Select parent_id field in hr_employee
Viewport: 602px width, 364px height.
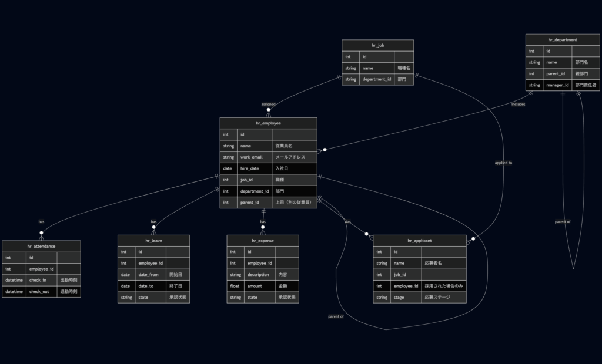(x=255, y=202)
